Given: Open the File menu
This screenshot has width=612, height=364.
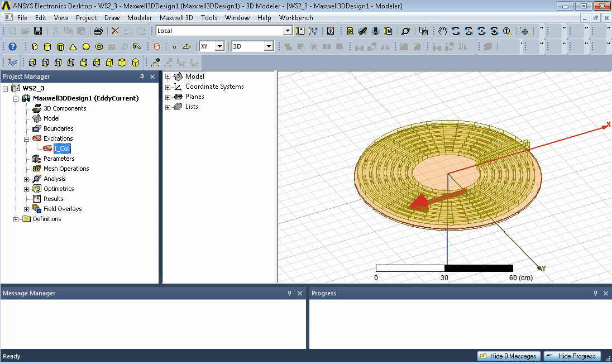Looking at the screenshot, I should point(22,17).
